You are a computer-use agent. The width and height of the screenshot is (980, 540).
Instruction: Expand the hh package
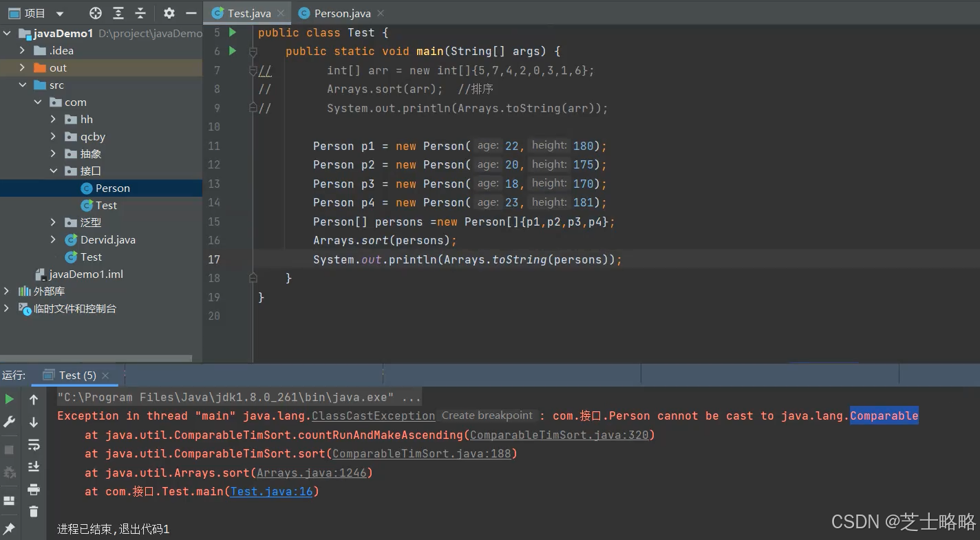click(53, 119)
